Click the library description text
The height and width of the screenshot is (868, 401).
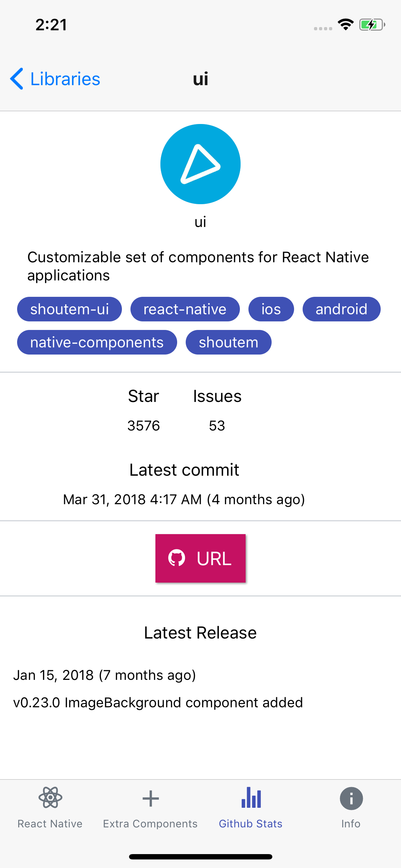[x=198, y=266]
